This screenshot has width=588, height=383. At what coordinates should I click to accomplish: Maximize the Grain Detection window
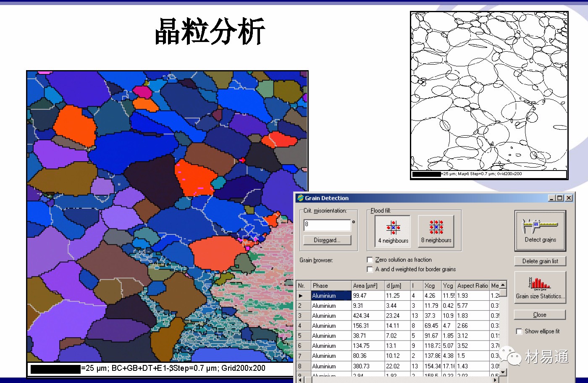[x=560, y=198]
